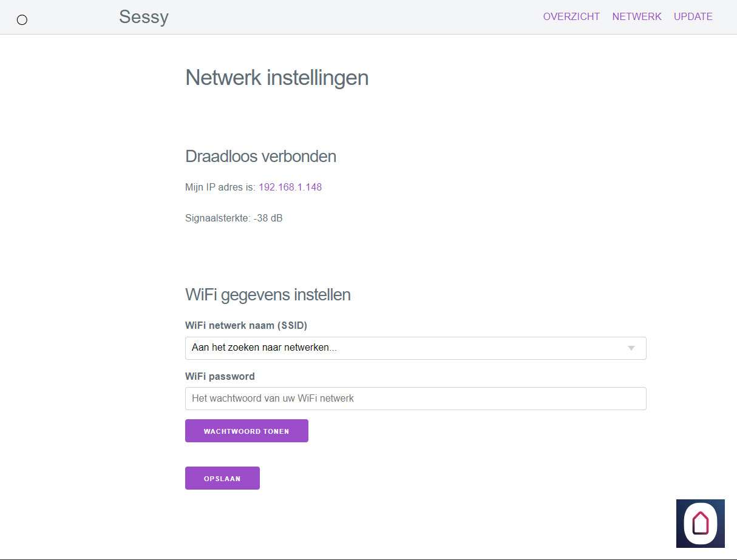Go to the NETWERK menu item
The width and height of the screenshot is (737, 560).
[637, 17]
